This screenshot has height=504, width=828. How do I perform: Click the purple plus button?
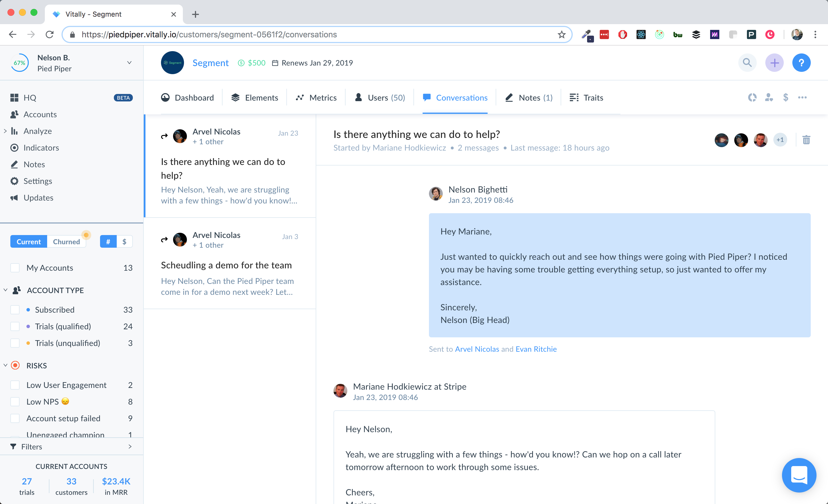774,63
